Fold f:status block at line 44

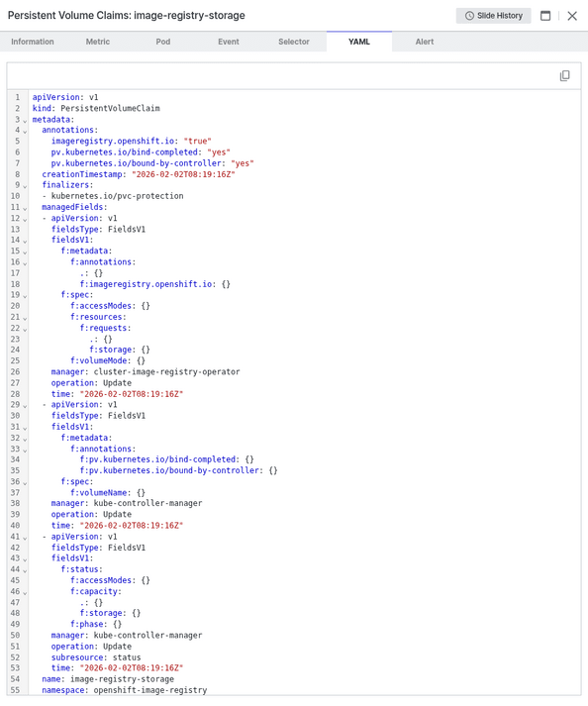[25, 570]
